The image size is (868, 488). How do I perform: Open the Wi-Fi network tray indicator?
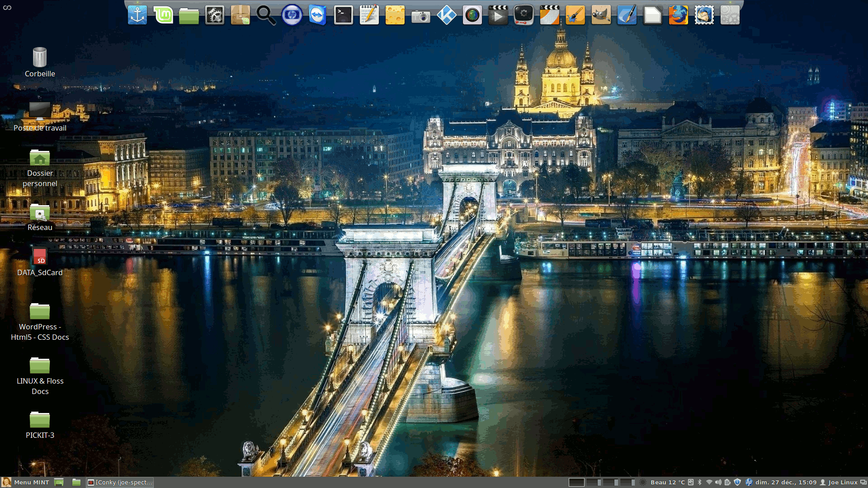coord(709,482)
